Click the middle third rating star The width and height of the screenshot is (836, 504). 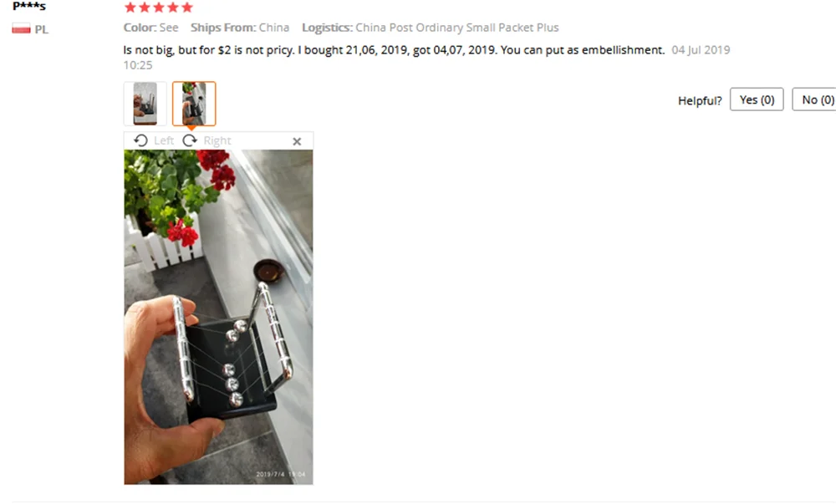158,7
